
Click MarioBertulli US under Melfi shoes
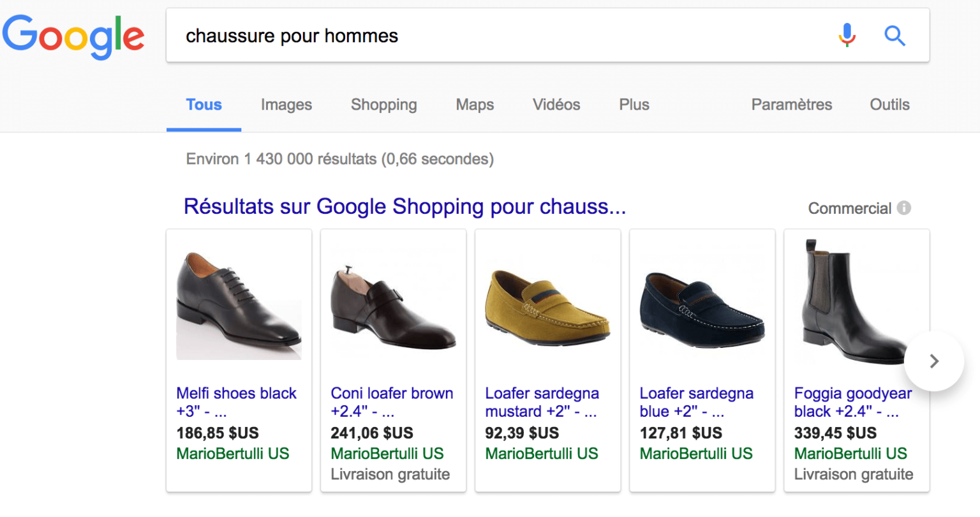tap(232, 453)
